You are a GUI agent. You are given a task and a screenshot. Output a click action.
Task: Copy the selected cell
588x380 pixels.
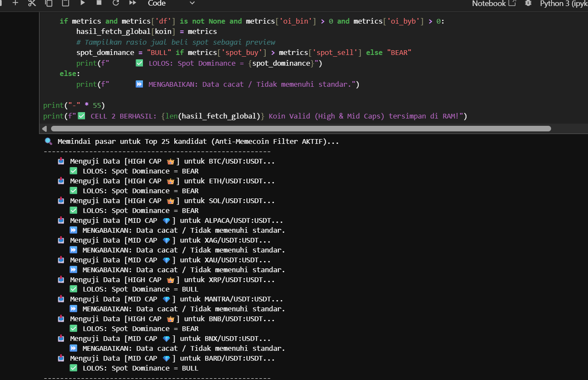pyautogui.click(x=48, y=3)
